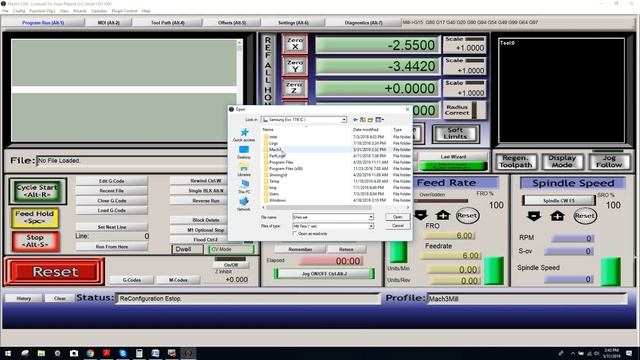This screenshot has height=360, width=640.
Task: Toggle Block Delete
Action: coord(206,220)
